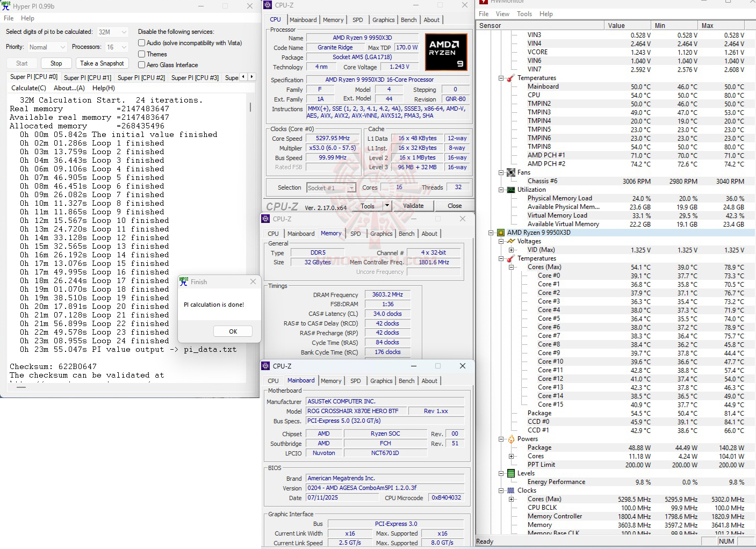Open the Tools menu in HWMonitor
The height and width of the screenshot is (549, 756).
click(524, 13)
